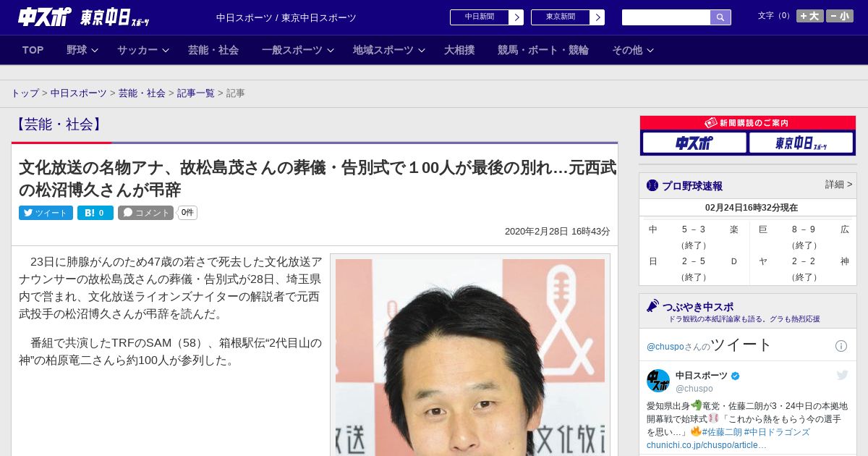Viewport: 868px width, 456px height.
Task: Click the 中日スポーツ Twitter avatar
Action: (658, 381)
